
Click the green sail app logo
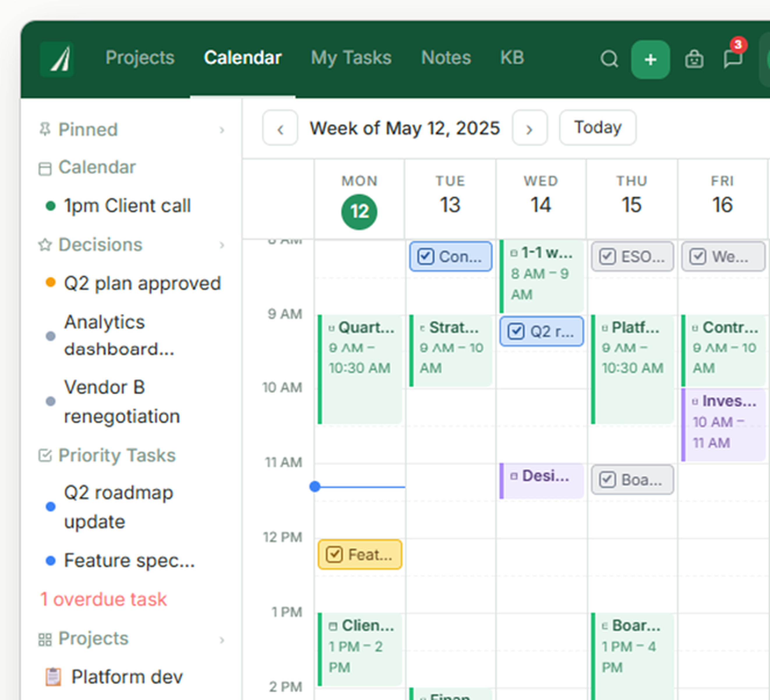(57, 59)
